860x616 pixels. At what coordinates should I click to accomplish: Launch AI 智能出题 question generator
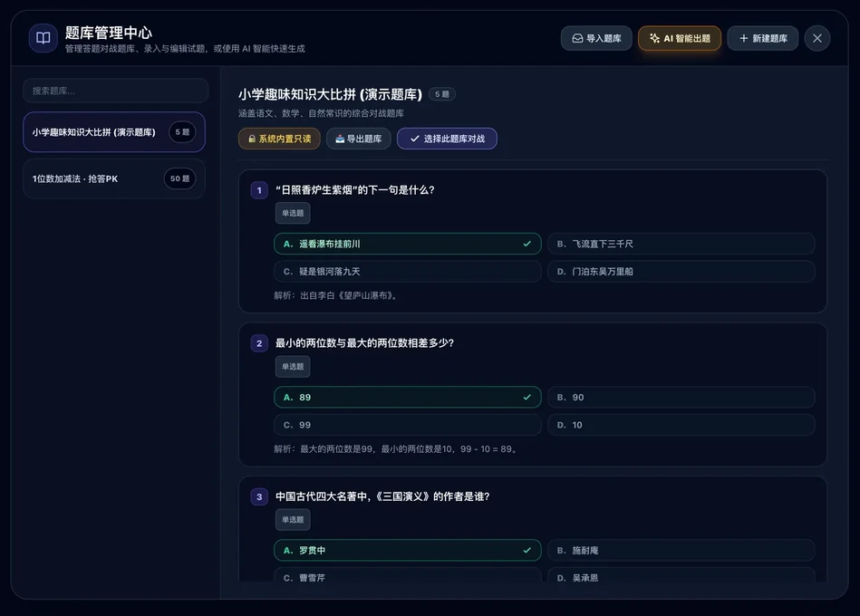(x=680, y=38)
